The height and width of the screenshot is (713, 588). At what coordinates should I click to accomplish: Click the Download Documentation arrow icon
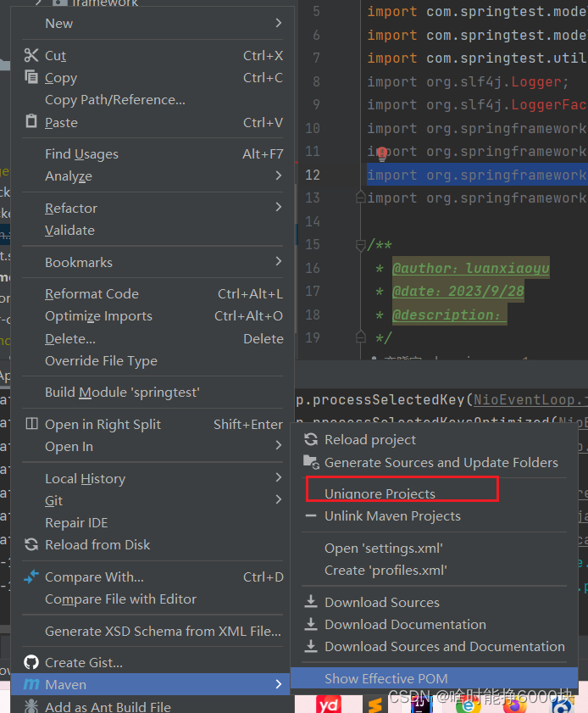311,623
